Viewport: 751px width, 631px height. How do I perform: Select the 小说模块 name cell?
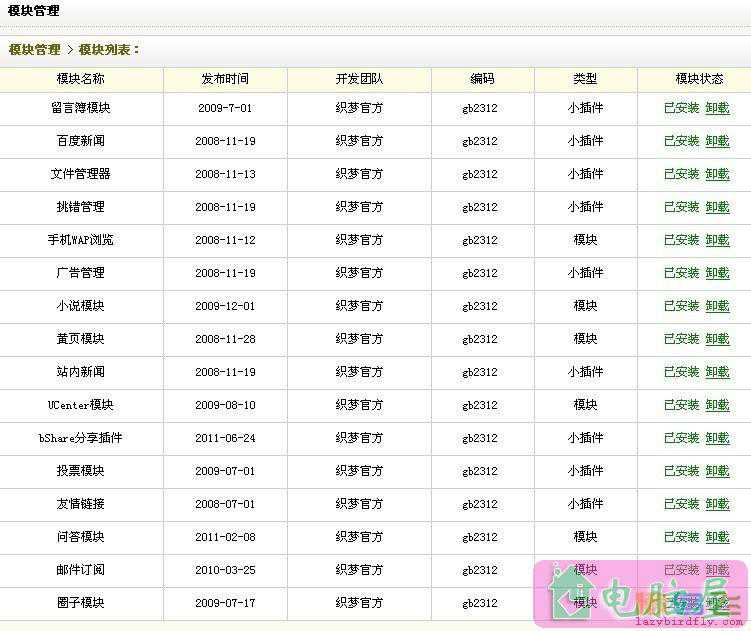coord(80,306)
